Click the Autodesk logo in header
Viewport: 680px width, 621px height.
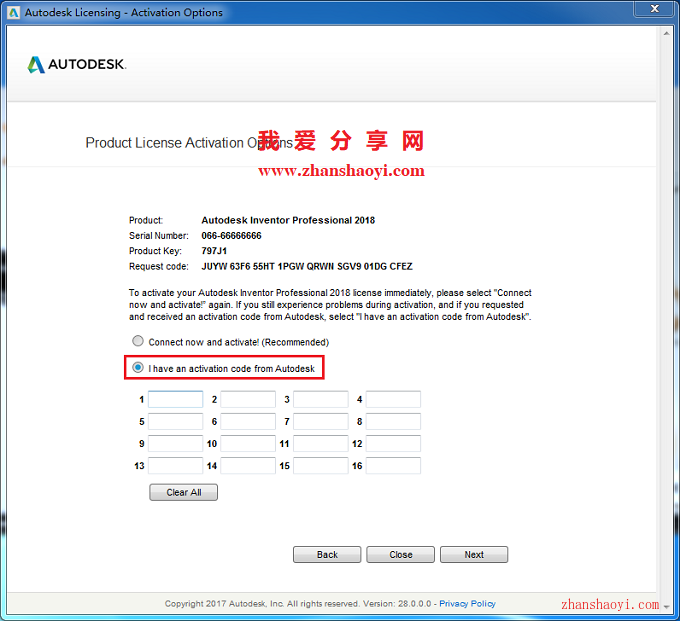[76, 65]
